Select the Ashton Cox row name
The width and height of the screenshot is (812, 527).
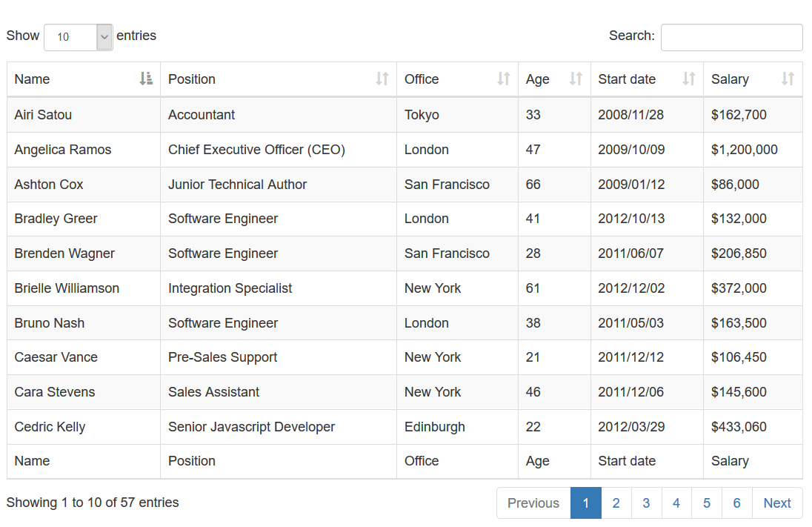tap(84, 184)
